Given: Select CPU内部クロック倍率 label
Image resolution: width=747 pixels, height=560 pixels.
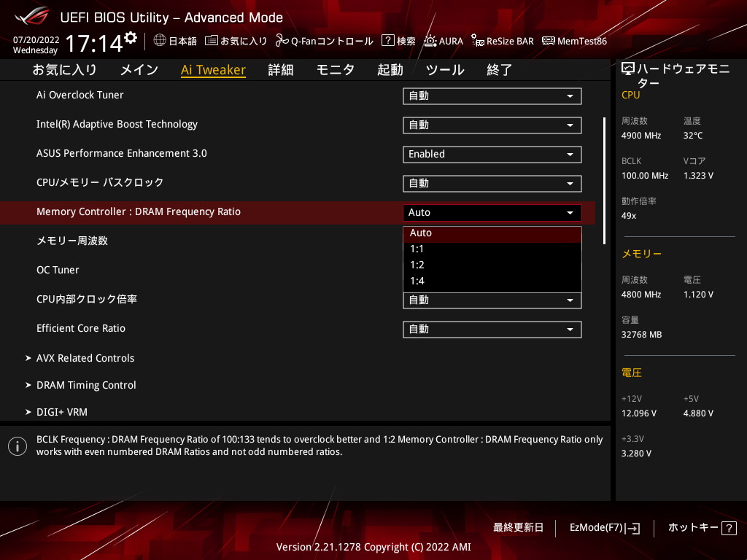Looking at the screenshot, I should (87, 299).
